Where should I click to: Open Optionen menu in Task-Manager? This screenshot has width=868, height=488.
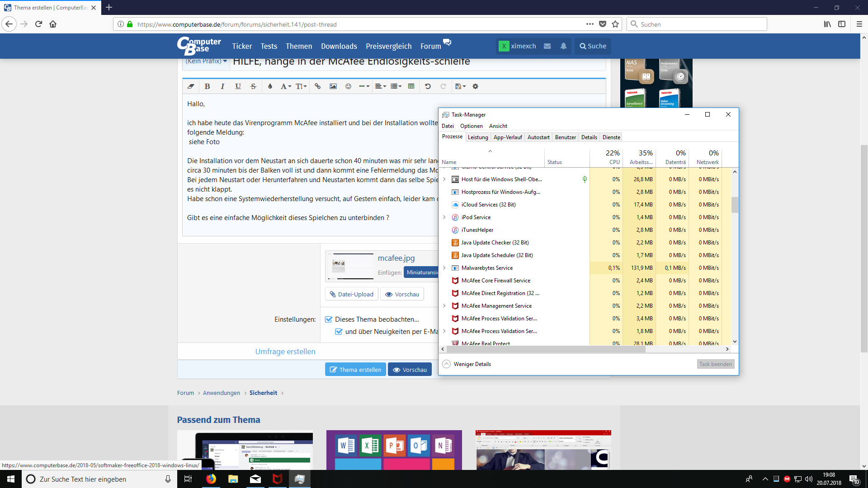point(471,126)
